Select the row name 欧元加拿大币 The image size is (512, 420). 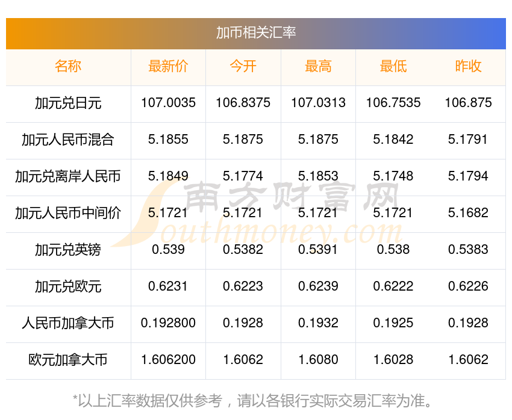click(x=68, y=360)
